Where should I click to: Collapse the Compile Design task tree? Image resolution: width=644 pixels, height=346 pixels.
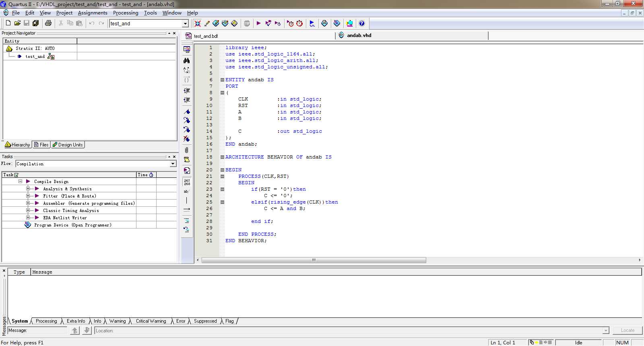click(x=20, y=181)
